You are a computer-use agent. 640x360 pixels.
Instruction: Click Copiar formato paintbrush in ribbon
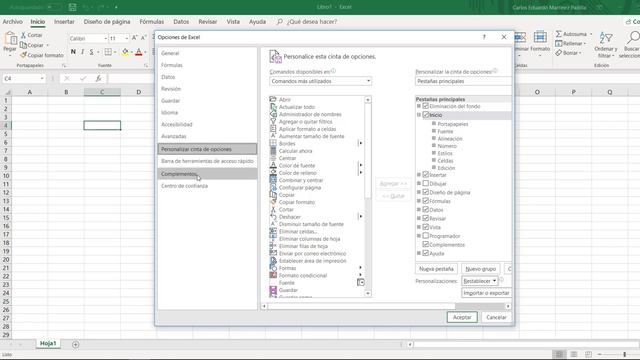23,55
